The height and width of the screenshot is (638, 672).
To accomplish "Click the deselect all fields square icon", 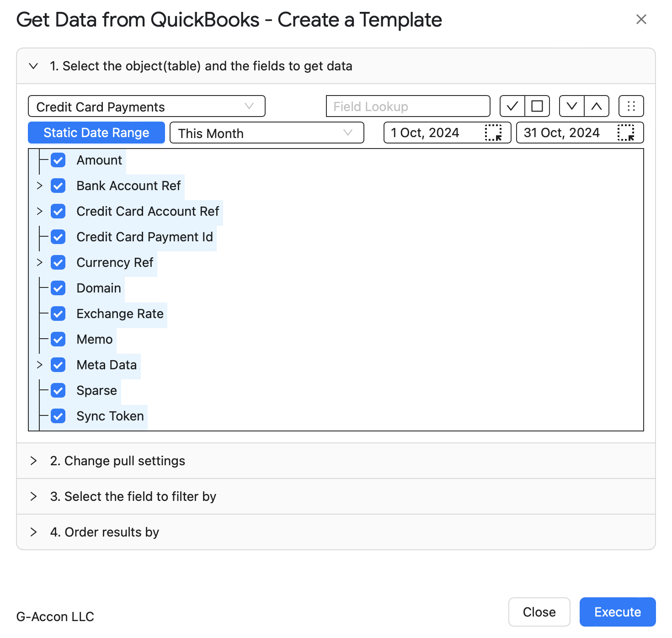I will point(537,106).
